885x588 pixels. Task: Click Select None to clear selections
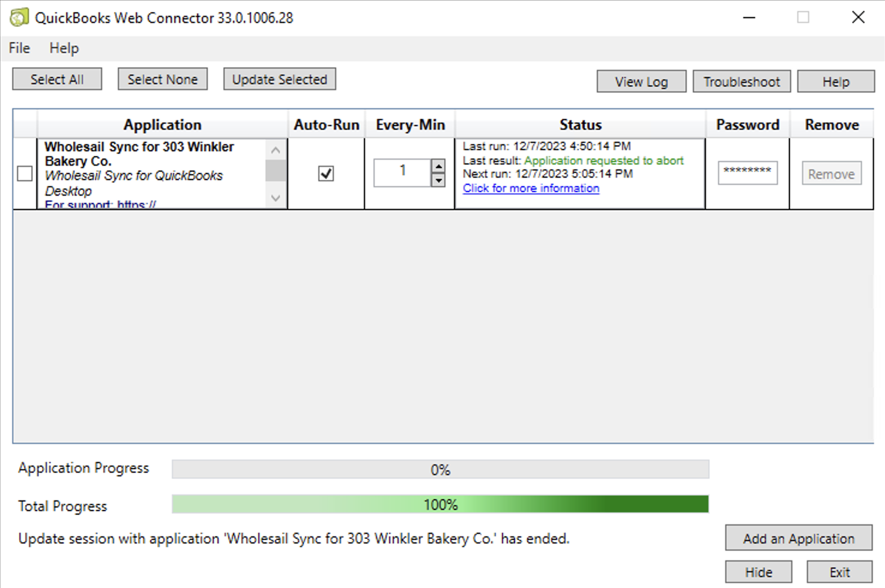(162, 79)
